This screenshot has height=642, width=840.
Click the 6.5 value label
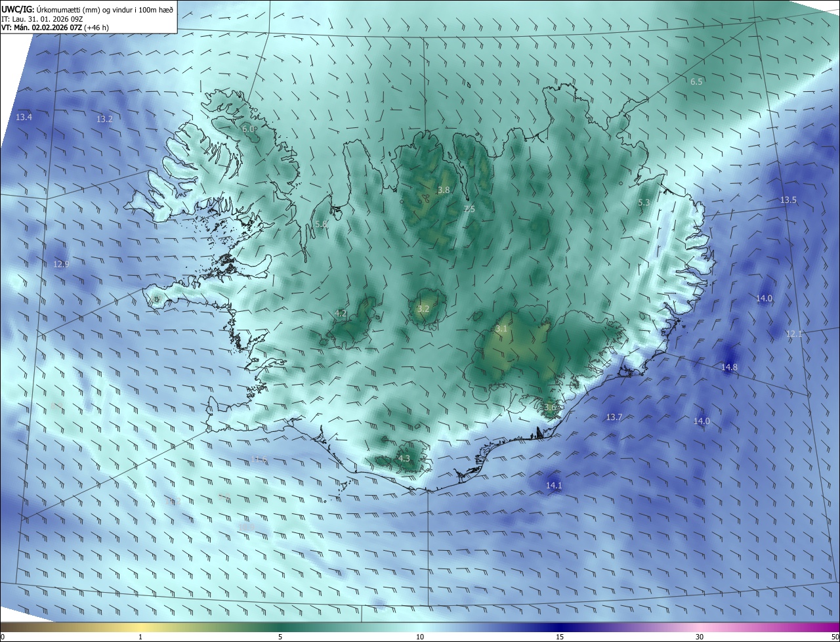point(696,81)
